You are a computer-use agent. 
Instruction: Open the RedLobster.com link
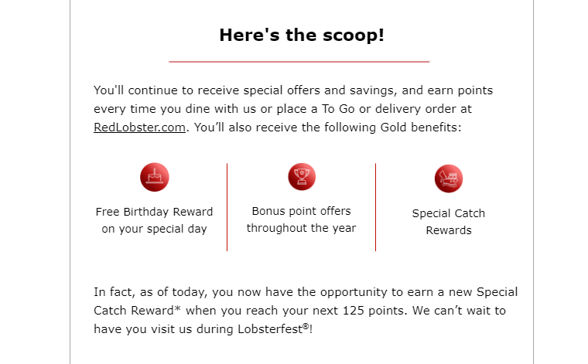pyautogui.click(x=139, y=128)
